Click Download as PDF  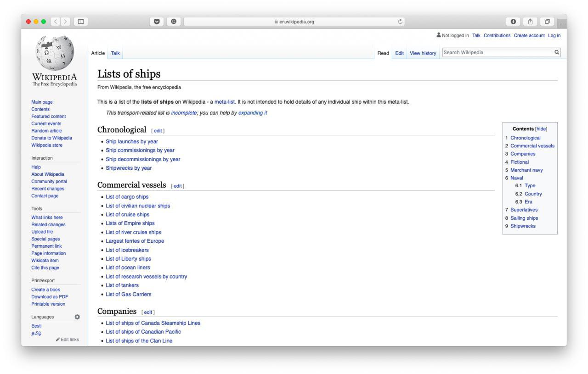50,297
